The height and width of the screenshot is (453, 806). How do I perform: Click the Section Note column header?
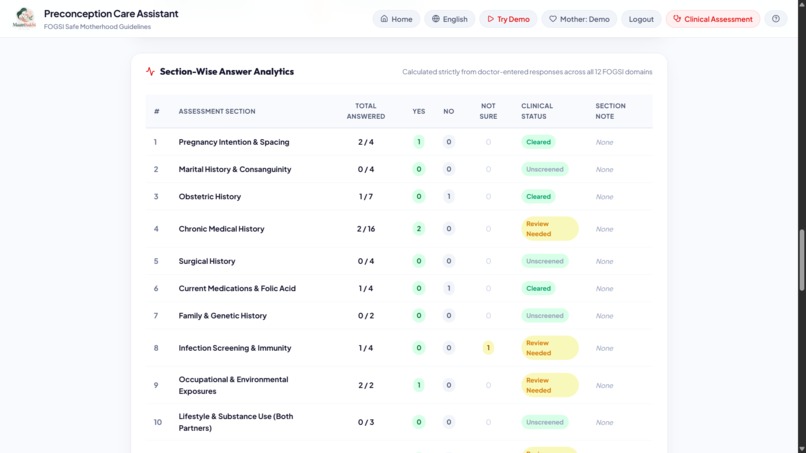click(x=610, y=111)
